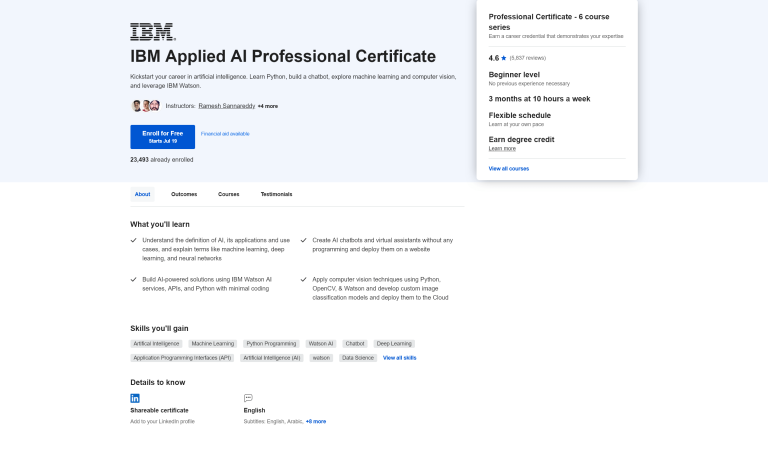Screen dimensions: 768x461
Task: Follow the View all courses link
Action: [x=508, y=168]
